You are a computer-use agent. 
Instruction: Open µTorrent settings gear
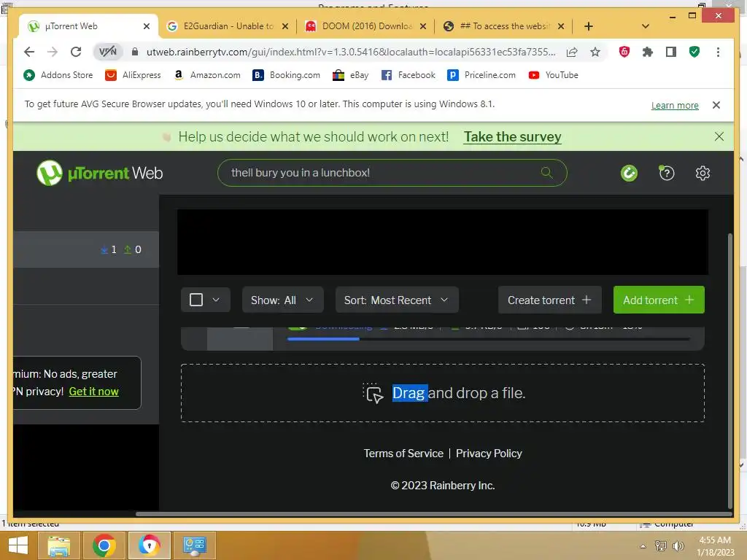(x=703, y=173)
